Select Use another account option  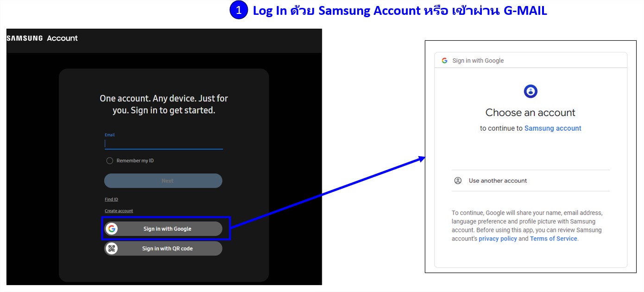[531, 181]
